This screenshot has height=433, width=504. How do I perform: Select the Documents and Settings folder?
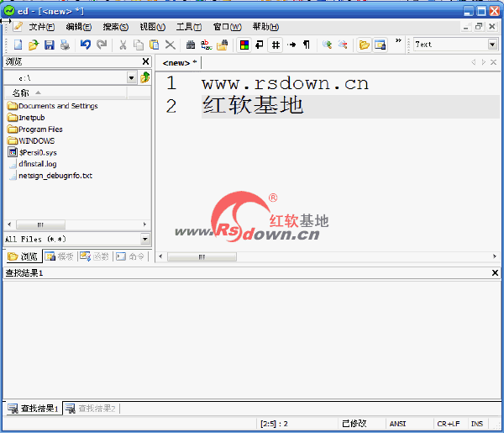tap(52, 106)
